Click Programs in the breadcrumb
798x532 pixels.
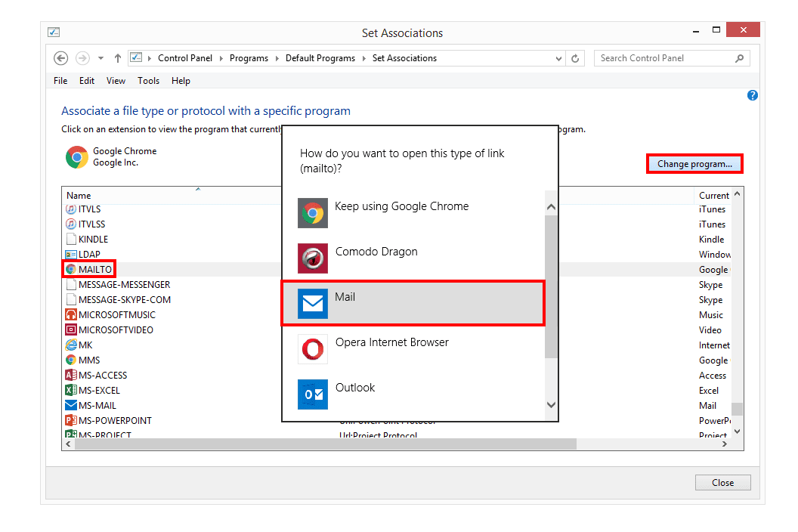(x=249, y=58)
